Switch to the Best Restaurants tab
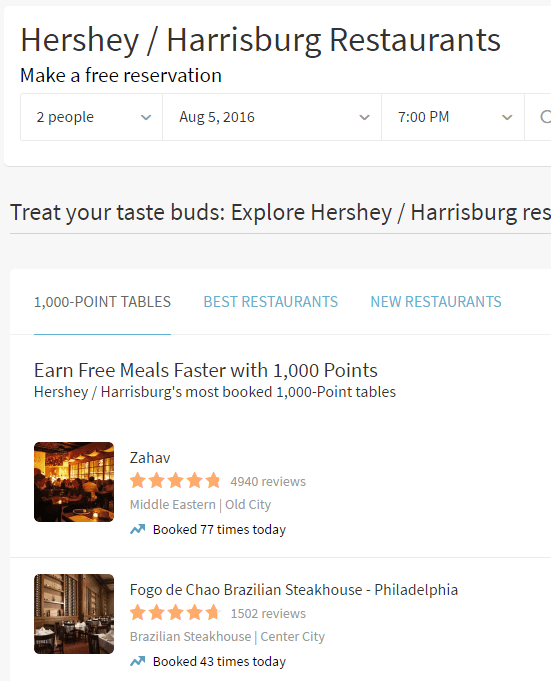Screen dimensions: 551x681 click(271, 302)
